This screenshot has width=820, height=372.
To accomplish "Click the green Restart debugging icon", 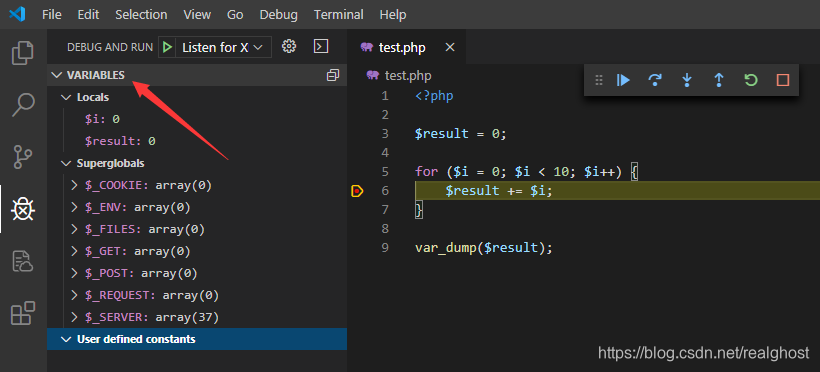I will [750, 80].
